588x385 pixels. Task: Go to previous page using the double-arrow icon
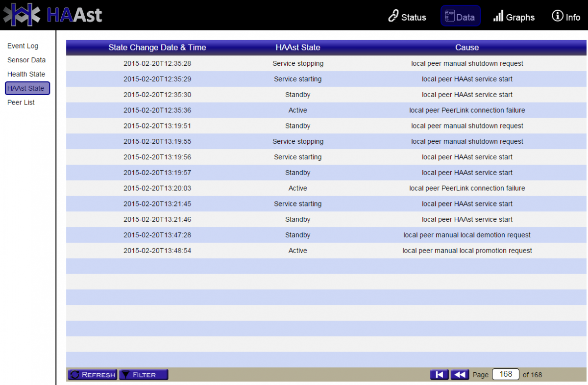[x=460, y=374]
